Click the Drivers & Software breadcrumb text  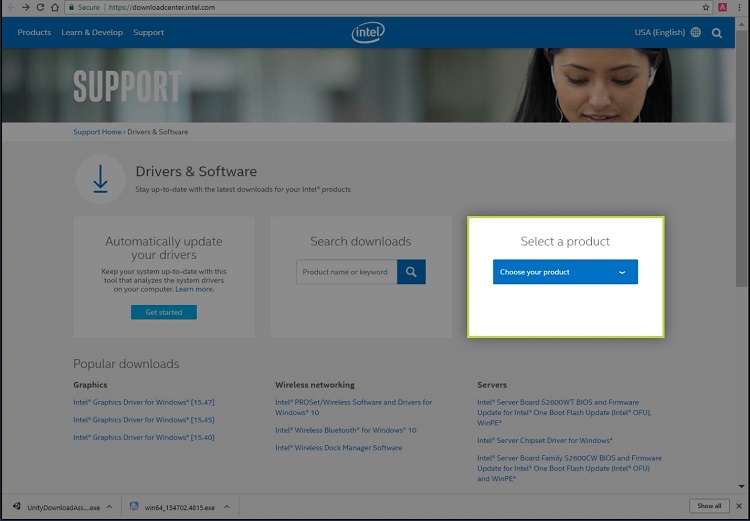[x=157, y=132]
